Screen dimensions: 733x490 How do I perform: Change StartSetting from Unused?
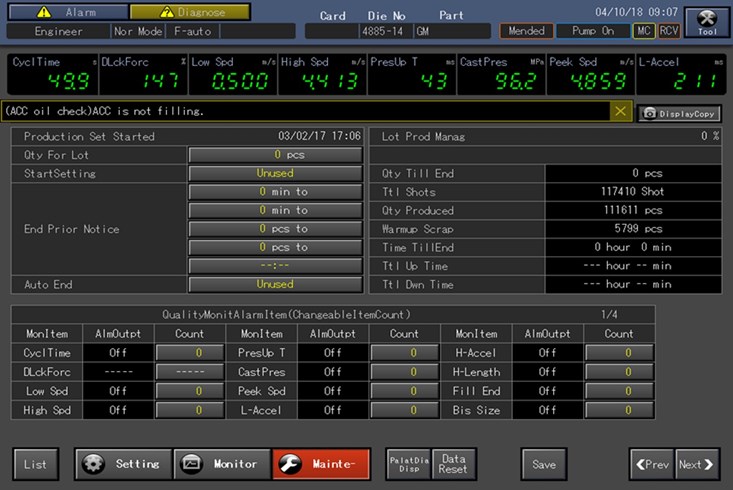(x=275, y=173)
